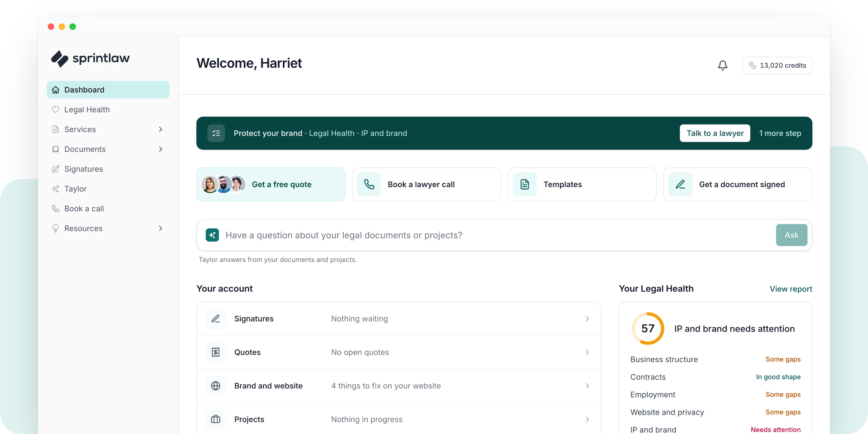Click the phone icon on the Book a lawyer call card

point(369,184)
